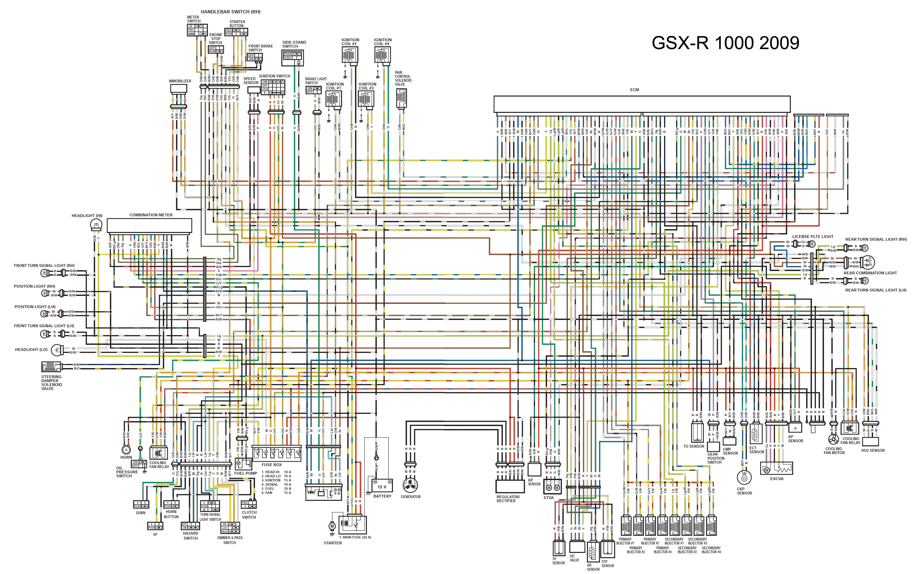Click the 'HANDLEBAR SWITCH (RH)' heading
The image size is (924, 574).
231,12
